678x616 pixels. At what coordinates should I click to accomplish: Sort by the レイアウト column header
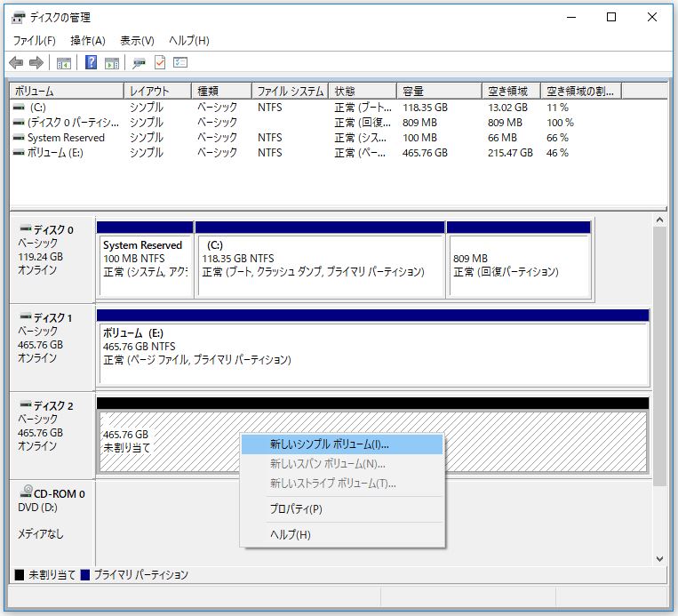(x=157, y=92)
